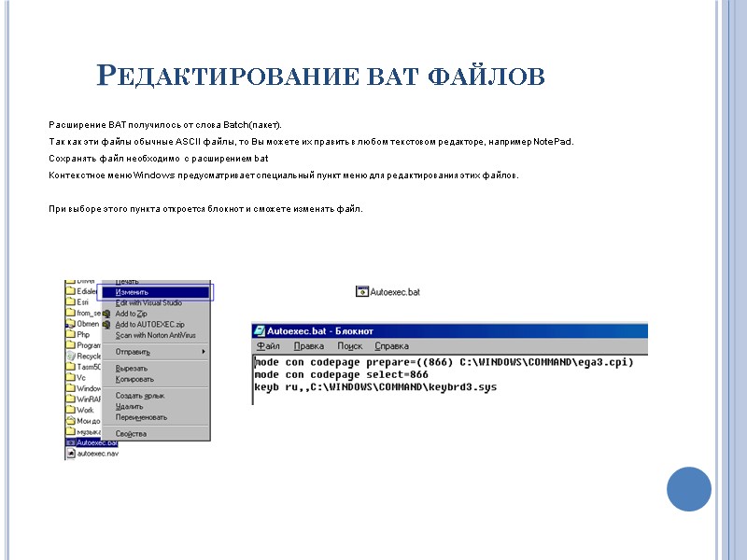The image size is (747, 560).
Task: Click the keyb ru line in Notepad
Action: coord(375,387)
